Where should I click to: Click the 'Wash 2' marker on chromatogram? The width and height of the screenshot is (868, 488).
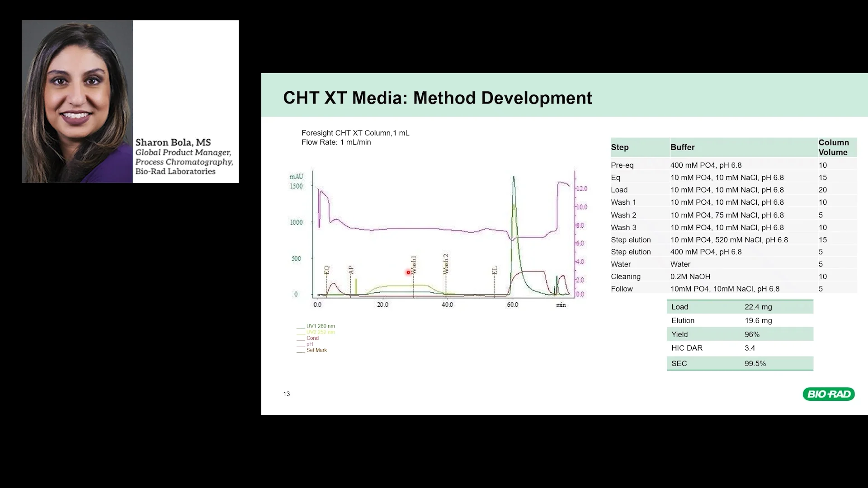[x=446, y=264]
